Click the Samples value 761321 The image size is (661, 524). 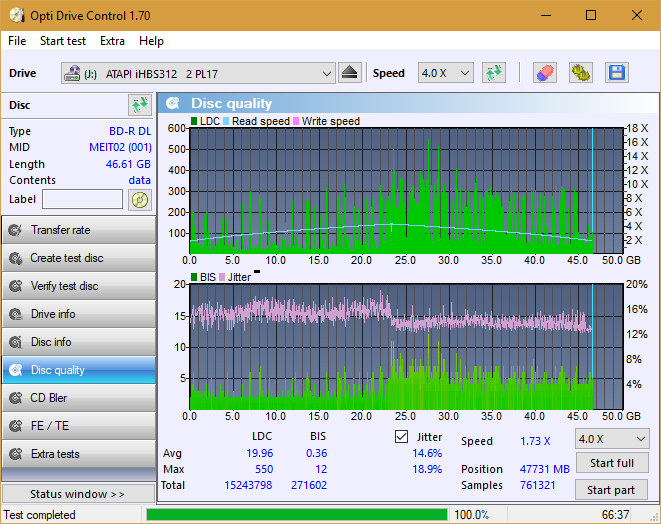coord(537,485)
